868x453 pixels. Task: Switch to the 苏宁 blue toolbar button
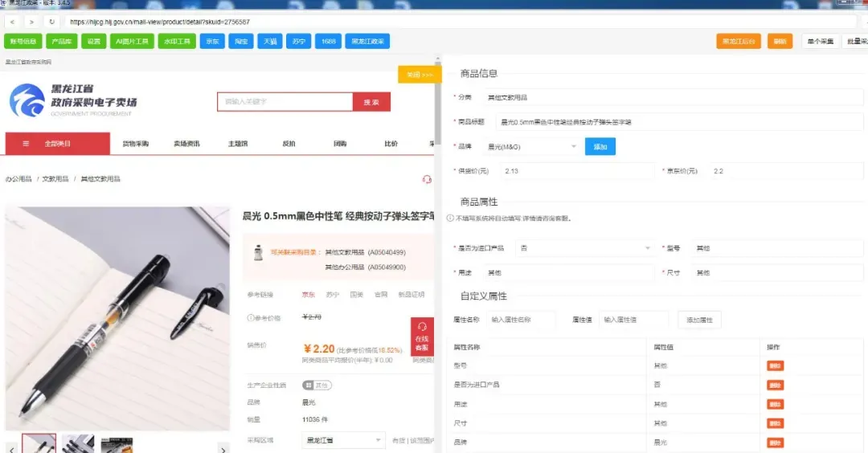[x=299, y=42]
